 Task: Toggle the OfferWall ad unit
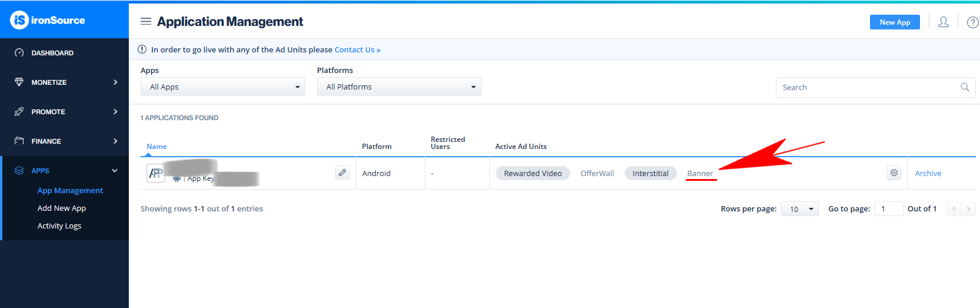pyautogui.click(x=597, y=173)
